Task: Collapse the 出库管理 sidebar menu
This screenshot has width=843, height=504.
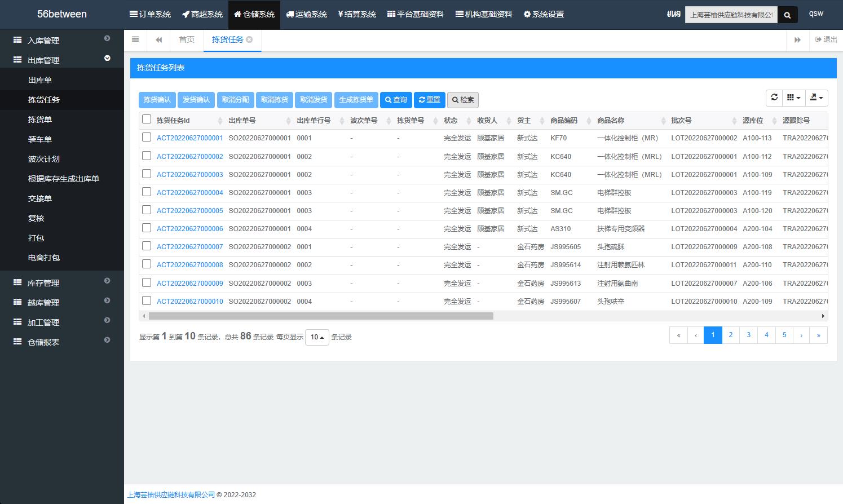Action: [x=107, y=58]
